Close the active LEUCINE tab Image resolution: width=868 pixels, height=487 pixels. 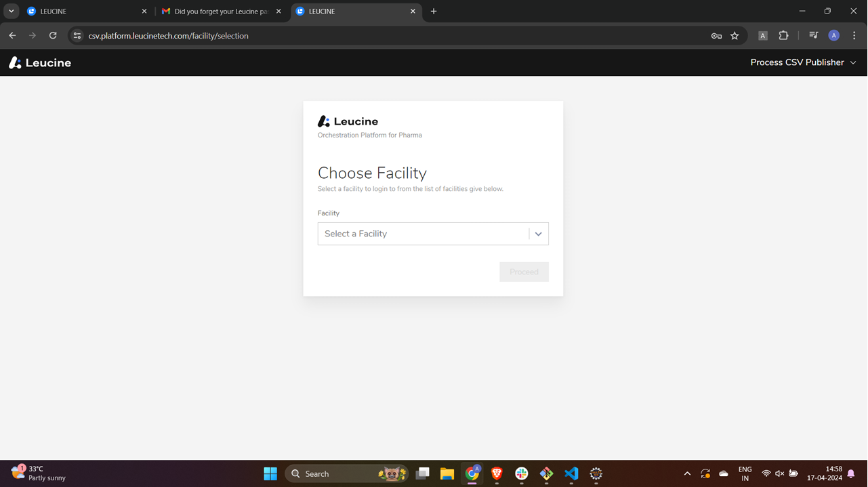click(413, 12)
